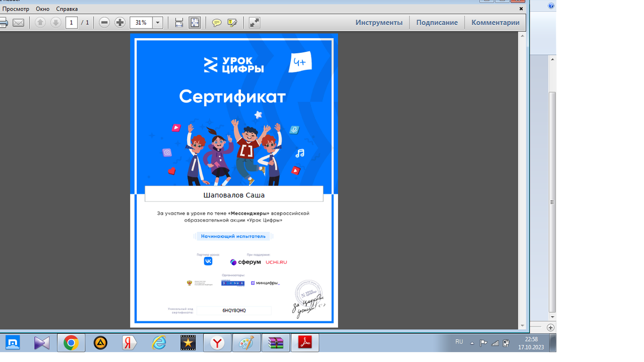The height and width of the screenshot is (362, 644).
Task: Open the zoom percentage dropdown arrow
Action: click(157, 23)
